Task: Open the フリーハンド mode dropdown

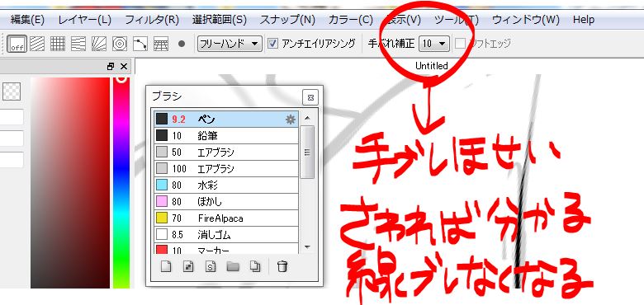Action: click(x=230, y=44)
